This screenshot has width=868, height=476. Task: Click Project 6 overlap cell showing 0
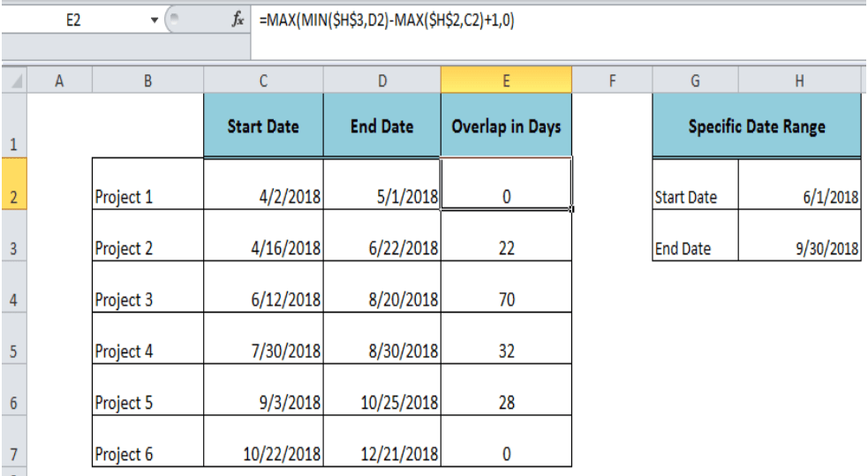[x=506, y=442]
